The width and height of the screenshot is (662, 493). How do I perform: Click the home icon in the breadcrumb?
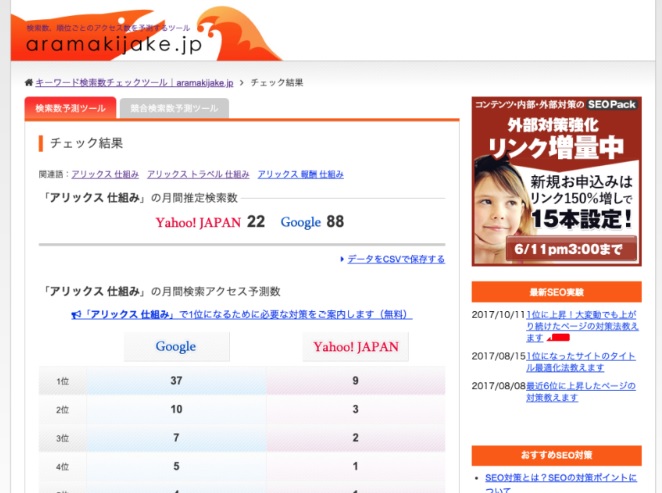[x=29, y=82]
